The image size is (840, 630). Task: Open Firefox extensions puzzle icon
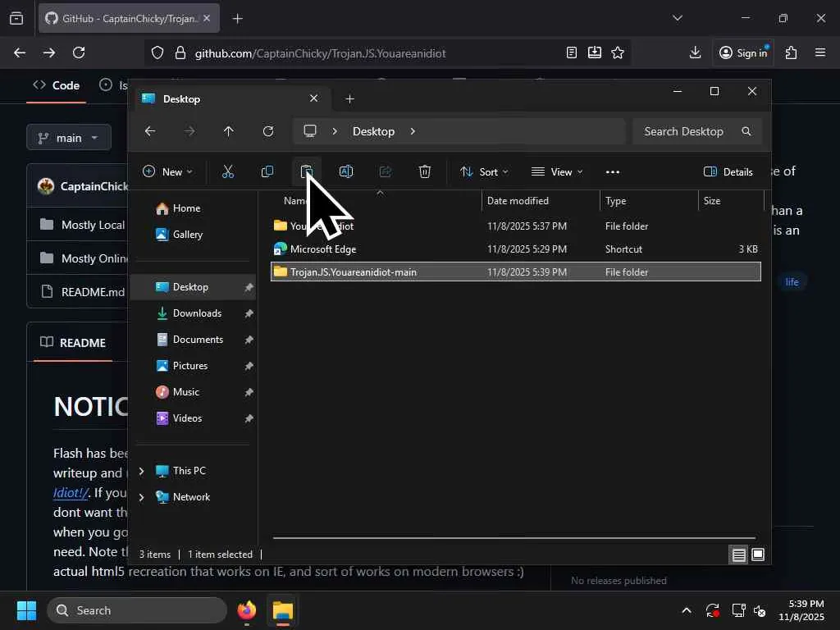[791, 52]
